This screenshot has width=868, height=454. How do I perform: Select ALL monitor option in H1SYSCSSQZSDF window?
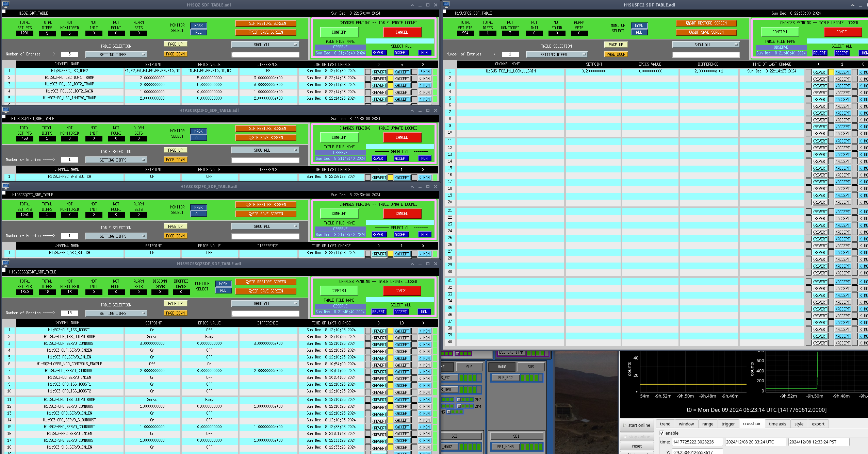(223, 290)
